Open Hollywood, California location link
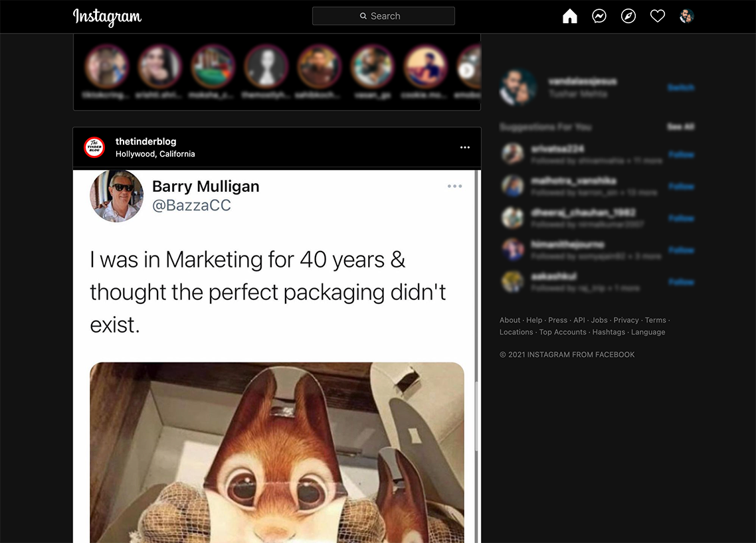756x543 pixels. (155, 154)
